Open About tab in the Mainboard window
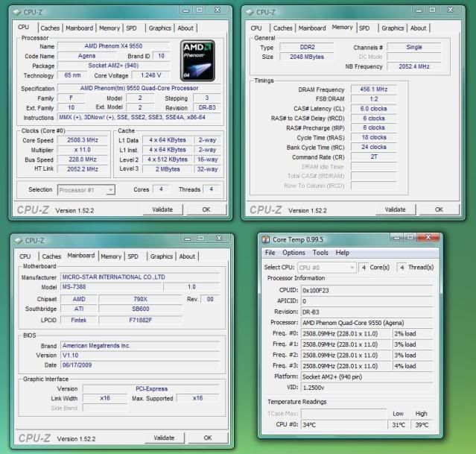 point(187,256)
